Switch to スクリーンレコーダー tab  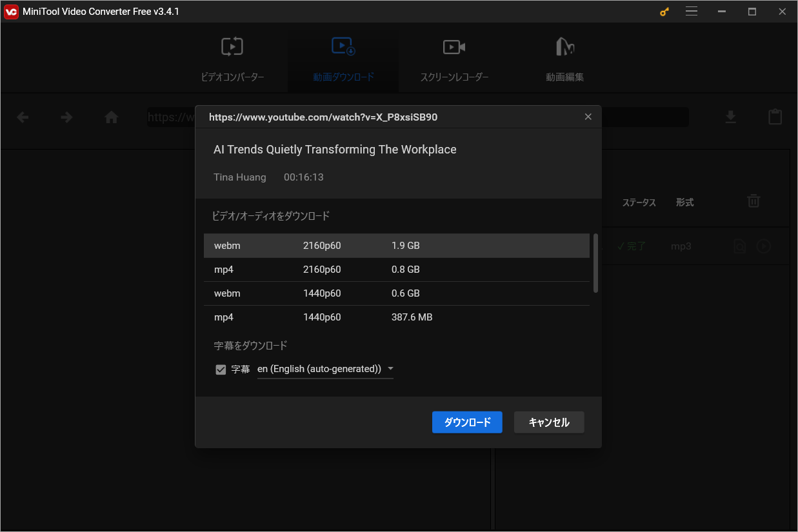point(454,60)
